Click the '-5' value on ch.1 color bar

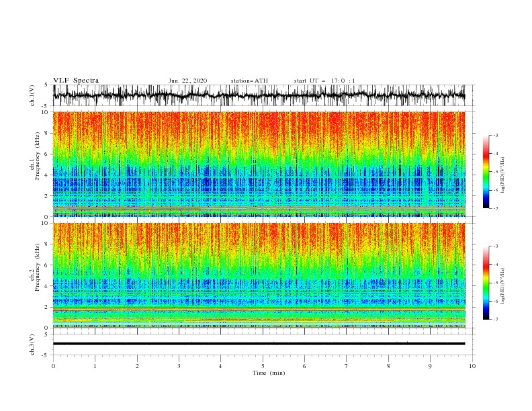tap(496, 172)
